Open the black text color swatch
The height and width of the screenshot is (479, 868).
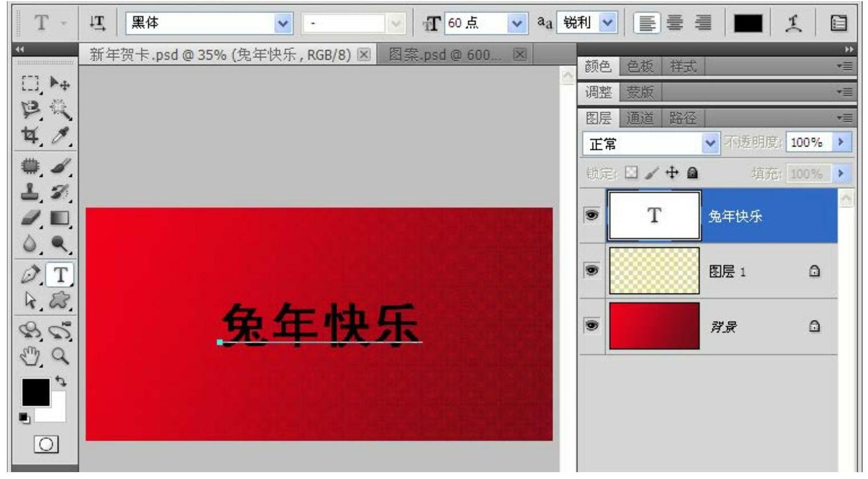click(x=748, y=23)
